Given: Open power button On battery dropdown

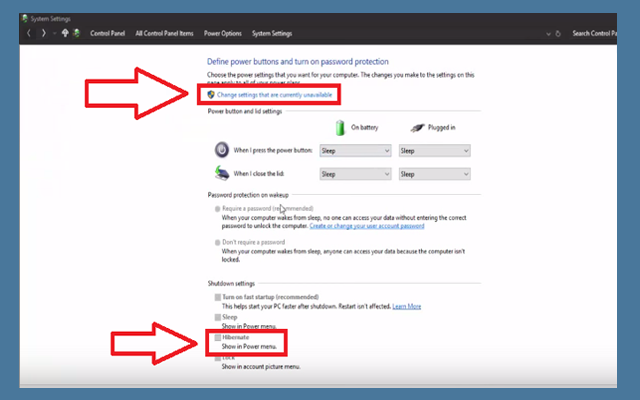Looking at the screenshot, I should click(x=355, y=150).
